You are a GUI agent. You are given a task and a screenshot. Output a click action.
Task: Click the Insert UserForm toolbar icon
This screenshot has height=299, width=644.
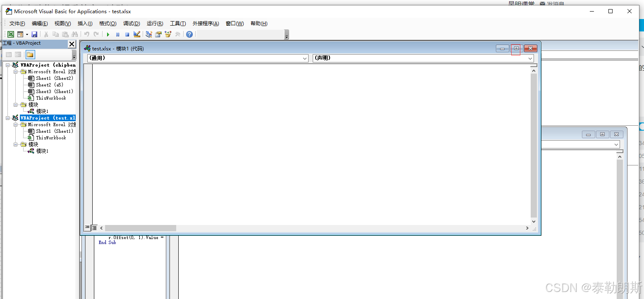click(20, 34)
